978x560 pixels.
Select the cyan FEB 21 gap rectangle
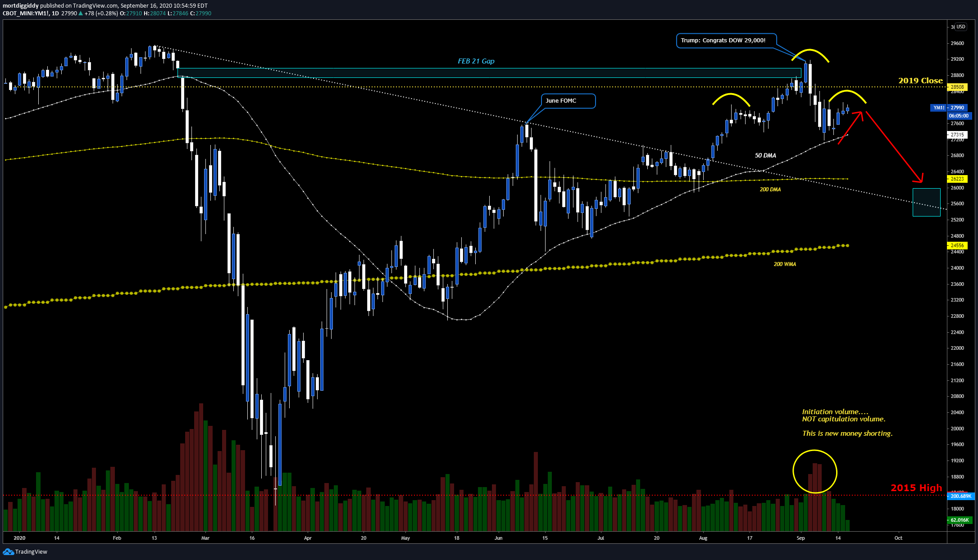point(489,73)
